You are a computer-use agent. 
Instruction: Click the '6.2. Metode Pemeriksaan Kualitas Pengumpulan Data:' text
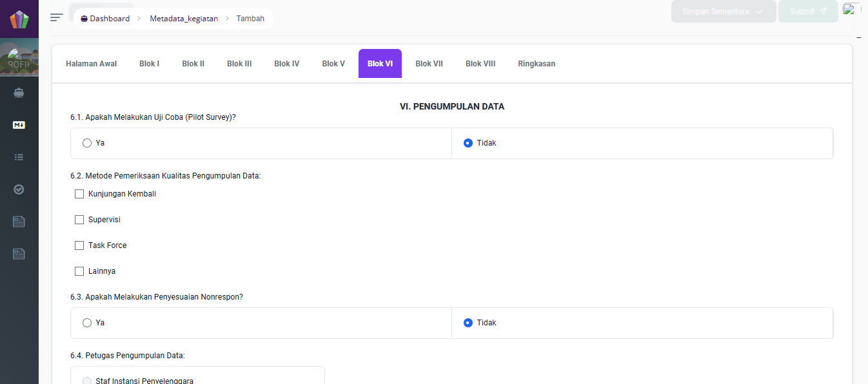pyautogui.click(x=166, y=176)
